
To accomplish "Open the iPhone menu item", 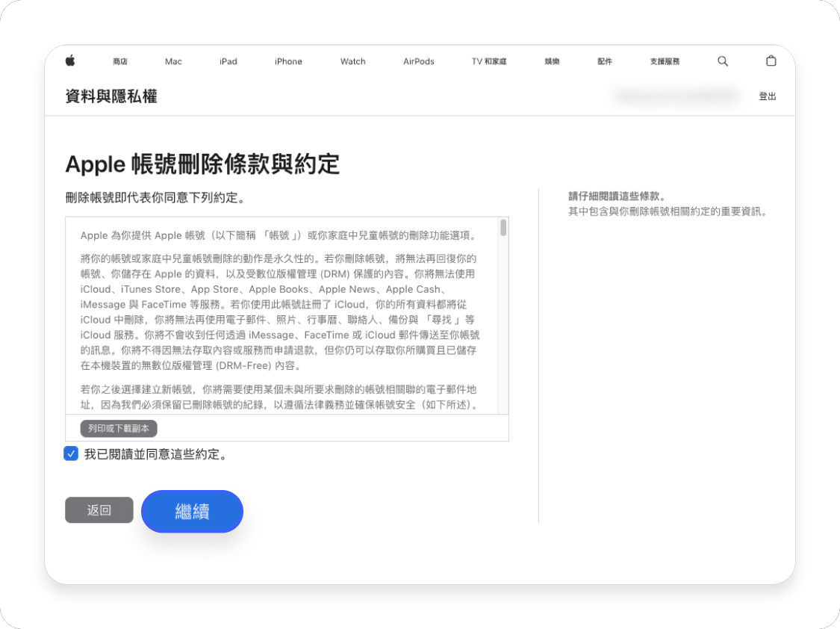I will point(288,61).
